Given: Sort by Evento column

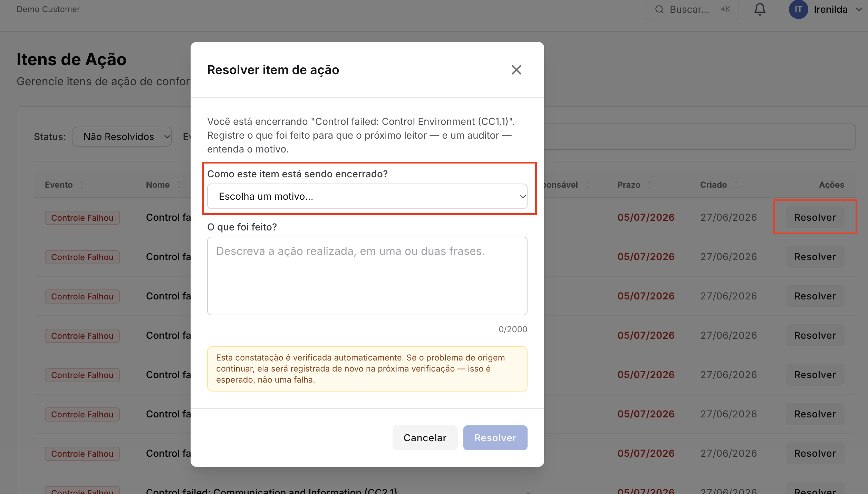Looking at the screenshot, I should pyautogui.click(x=64, y=185).
